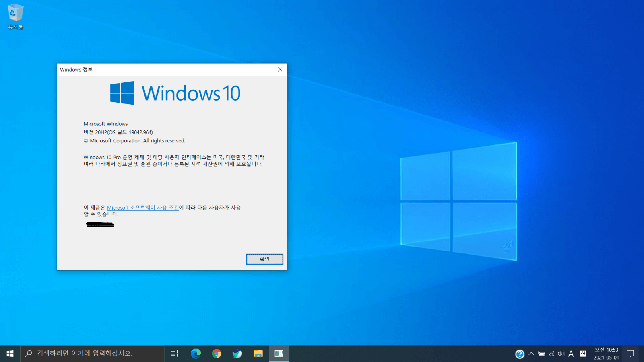Image resolution: width=644 pixels, height=362 pixels.
Task: Expand hidden system tray icons
Action: click(x=531, y=354)
